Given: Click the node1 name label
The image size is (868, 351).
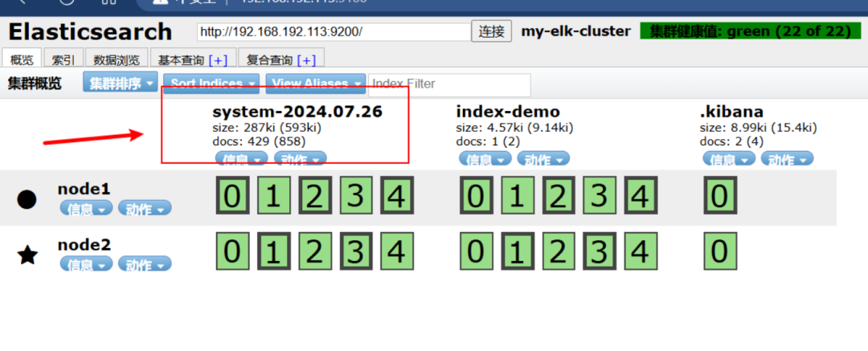Looking at the screenshot, I should click(x=84, y=189).
